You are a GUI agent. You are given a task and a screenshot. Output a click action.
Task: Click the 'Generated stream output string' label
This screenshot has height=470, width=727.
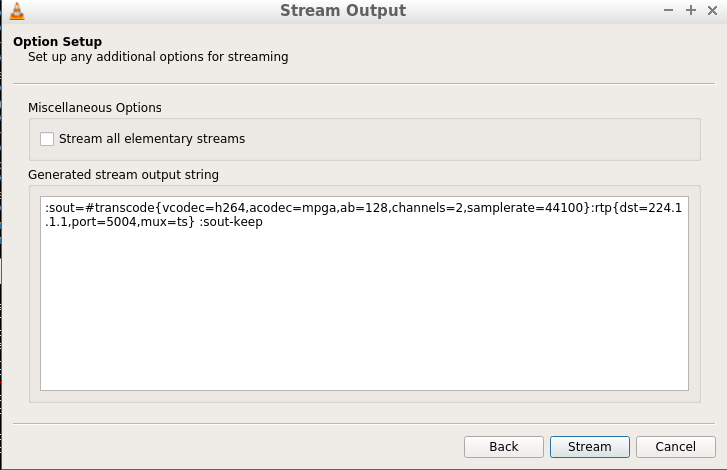point(123,174)
